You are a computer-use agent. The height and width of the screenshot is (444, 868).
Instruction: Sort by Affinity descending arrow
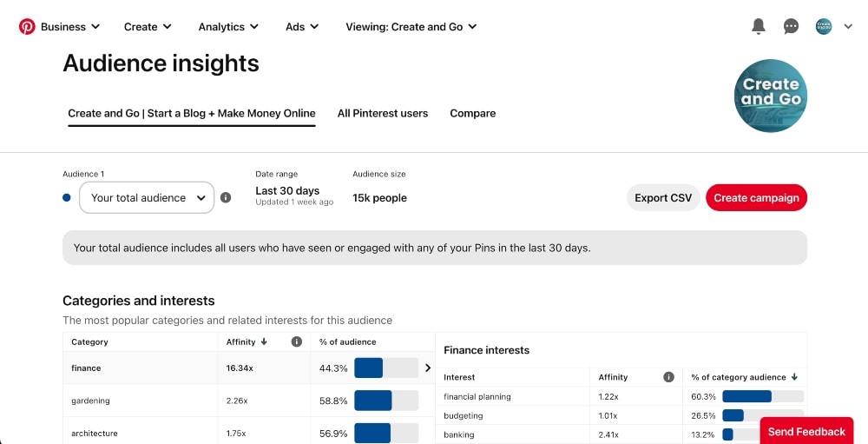pyautogui.click(x=264, y=341)
